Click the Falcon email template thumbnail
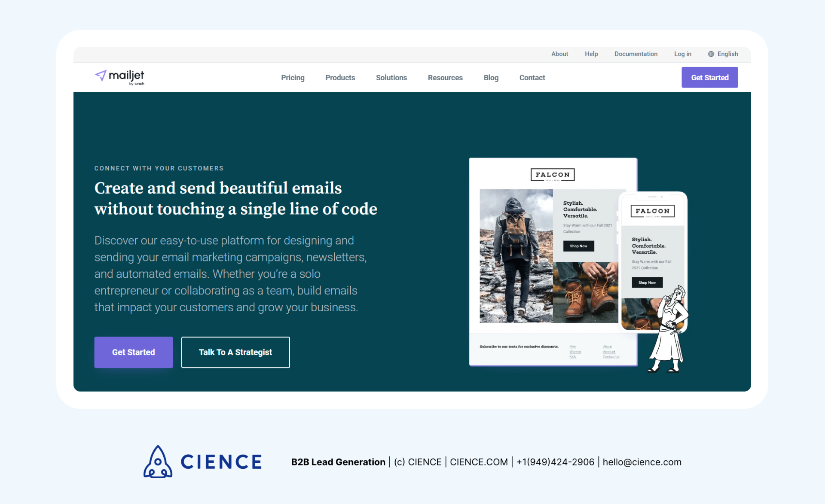 [553, 259]
